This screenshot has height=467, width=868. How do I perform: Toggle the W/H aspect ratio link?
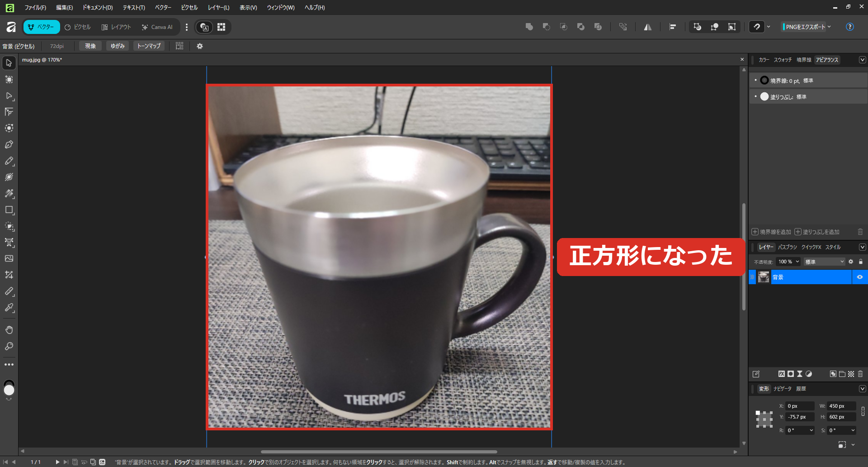point(863,411)
